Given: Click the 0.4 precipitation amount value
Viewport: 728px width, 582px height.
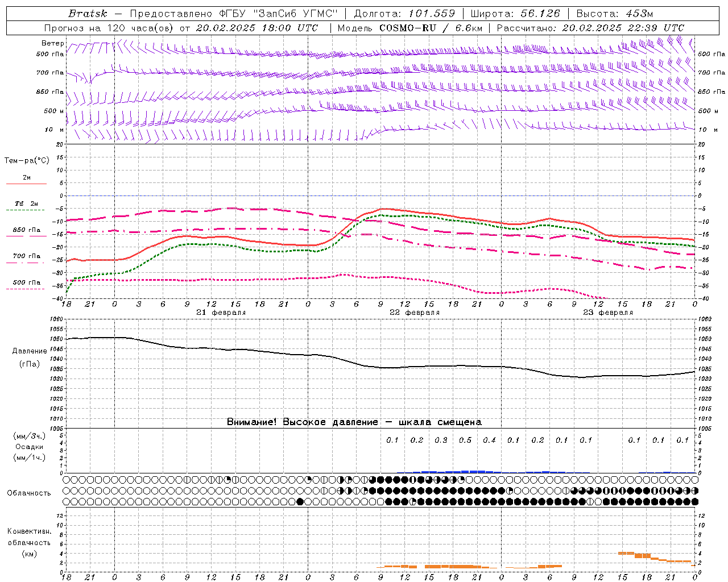Looking at the screenshot, I should (x=489, y=440).
